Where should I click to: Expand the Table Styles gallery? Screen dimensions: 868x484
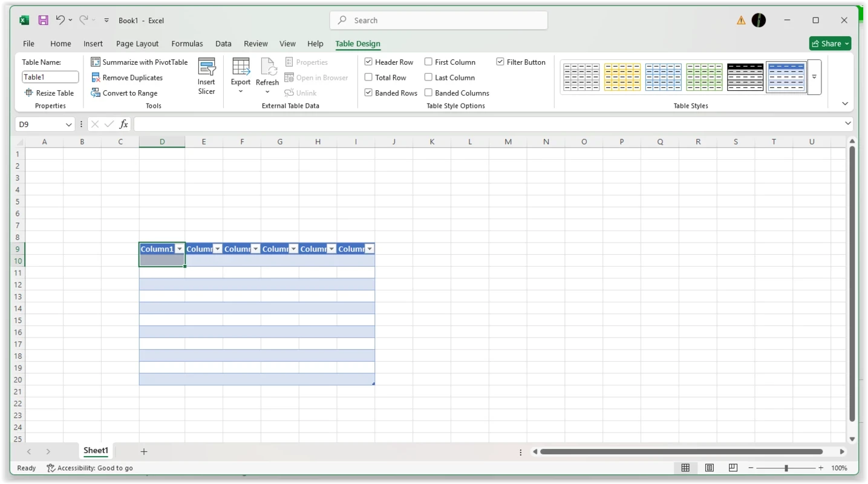pyautogui.click(x=814, y=77)
